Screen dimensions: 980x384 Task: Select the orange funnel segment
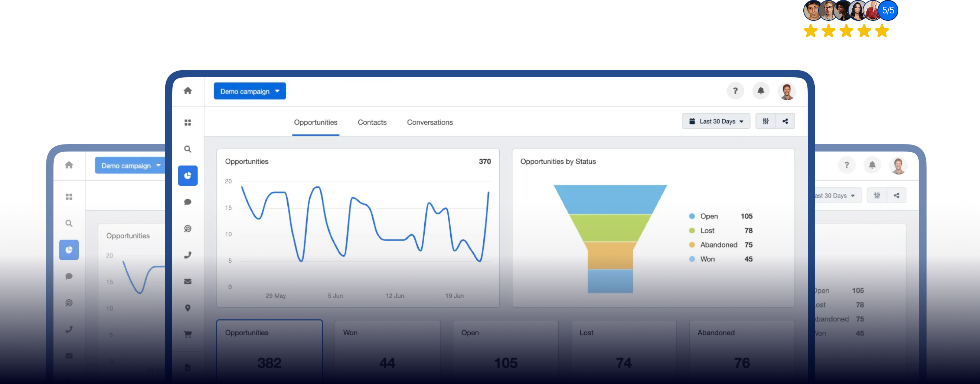pyautogui.click(x=610, y=256)
